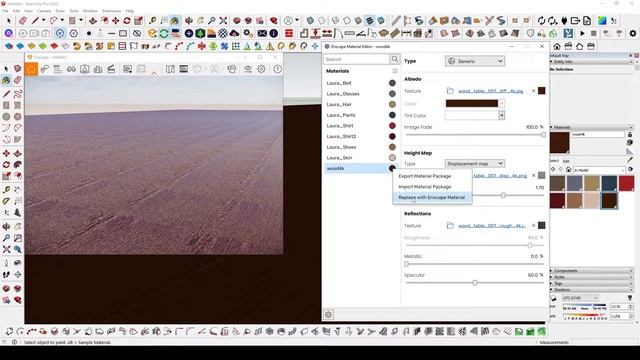Open settings gear at bottom of Material Editor
640x360 pixels.
pos(329,314)
